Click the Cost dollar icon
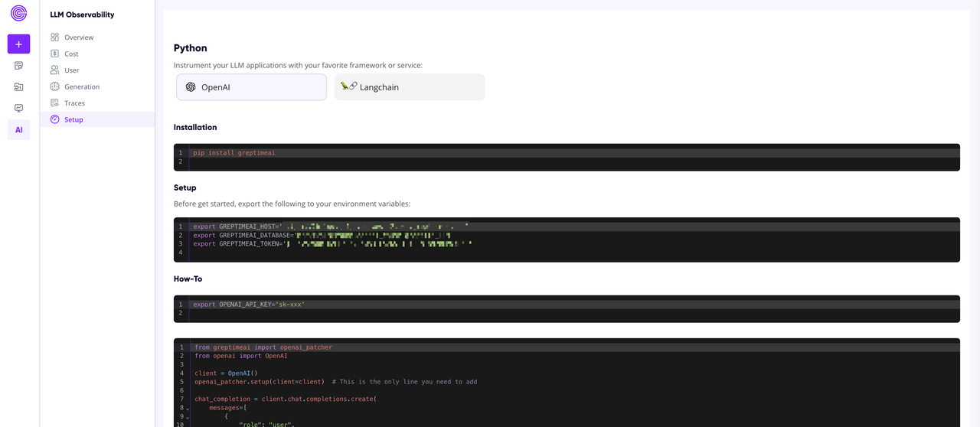 tap(54, 54)
